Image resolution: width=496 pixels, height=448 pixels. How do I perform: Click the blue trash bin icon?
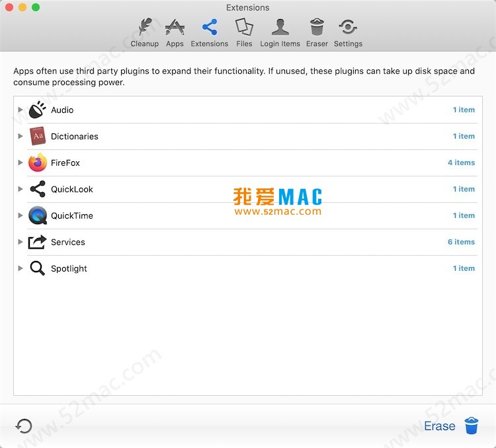click(472, 426)
